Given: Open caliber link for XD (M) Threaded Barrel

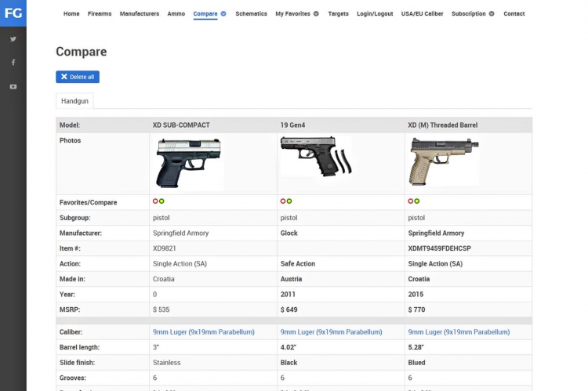Looking at the screenshot, I should point(459,332).
